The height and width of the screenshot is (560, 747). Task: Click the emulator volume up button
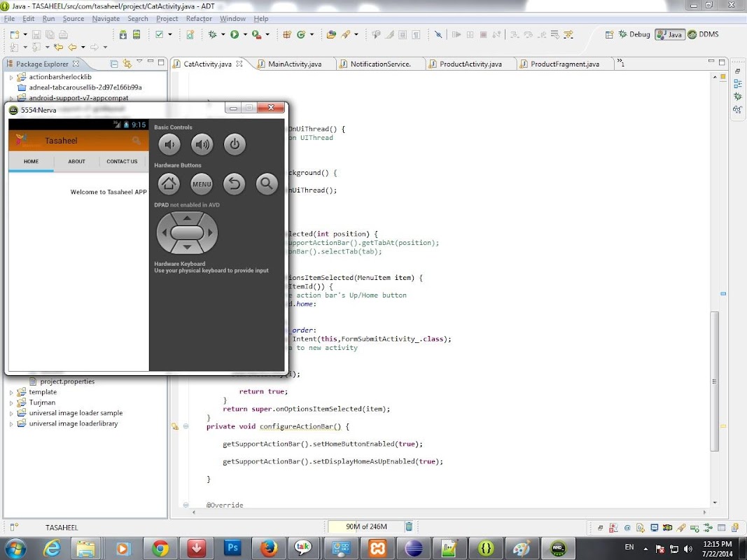202,144
